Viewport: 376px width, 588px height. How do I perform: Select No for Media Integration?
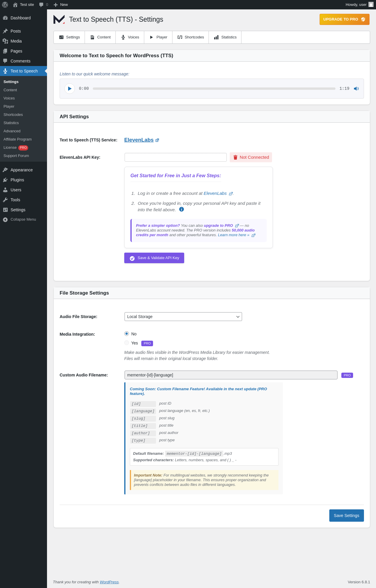(x=127, y=334)
